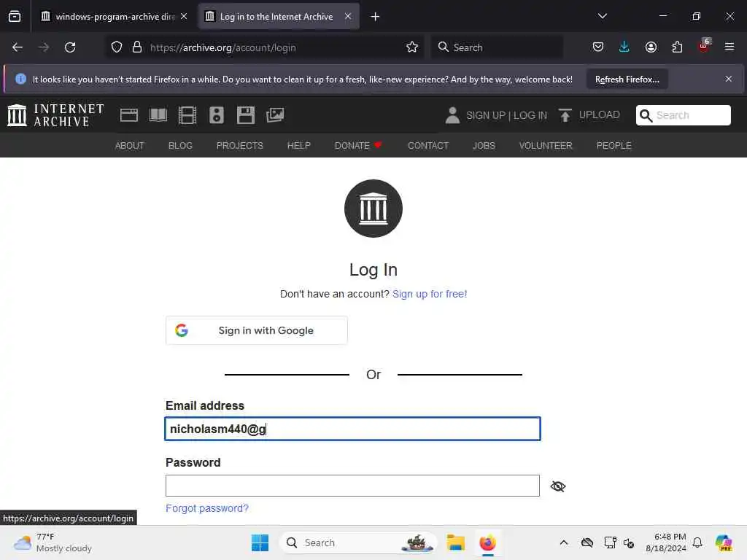The width and height of the screenshot is (747, 560).
Task: Click the Internet Archive site search box
Action: (x=683, y=115)
